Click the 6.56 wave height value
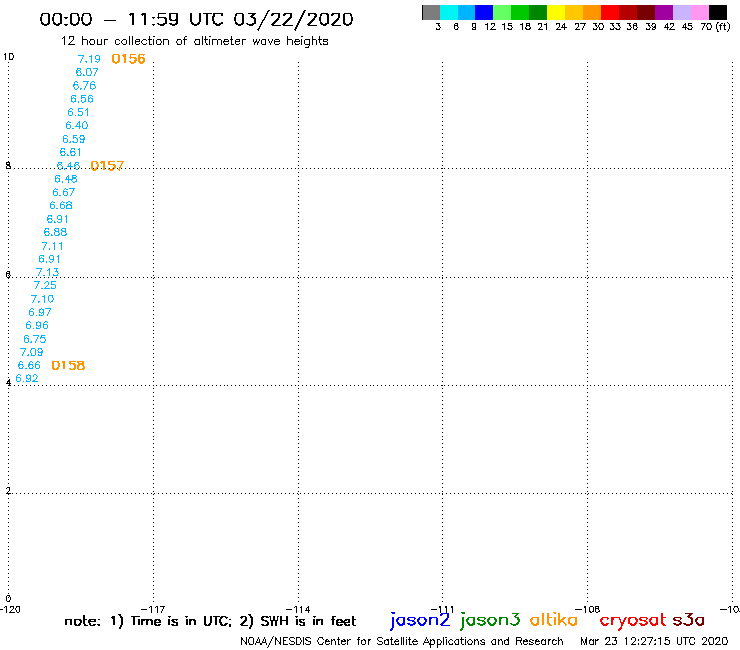The height and width of the screenshot is (650, 740). [82, 99]
